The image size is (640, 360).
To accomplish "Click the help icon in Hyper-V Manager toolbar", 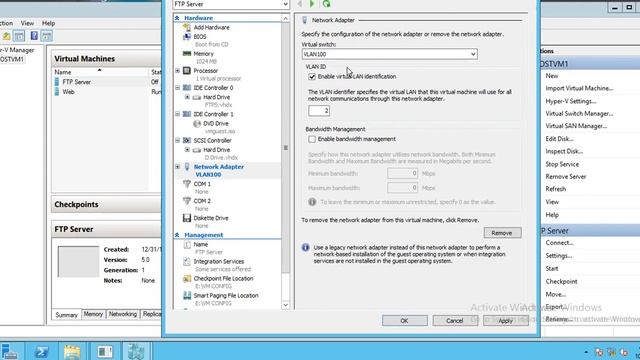I will tap(34, 36).
